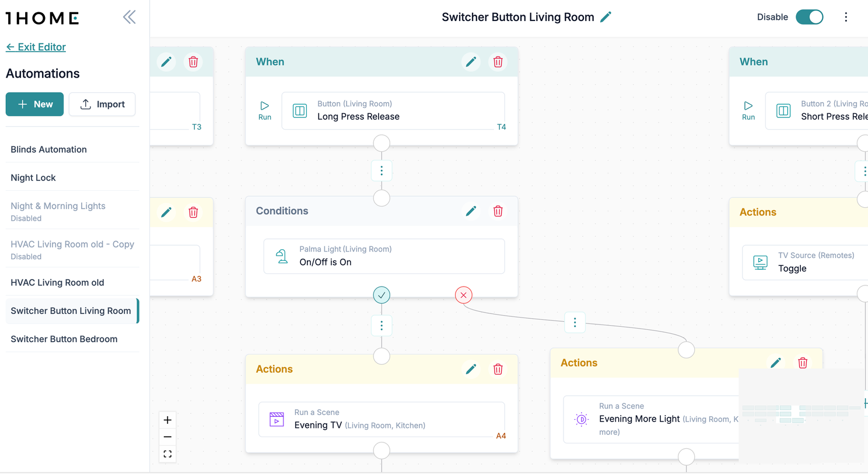Switch to the Switcher Button Bedroom automation
This screenshot has height=474, width=868.
coord(64,339)
